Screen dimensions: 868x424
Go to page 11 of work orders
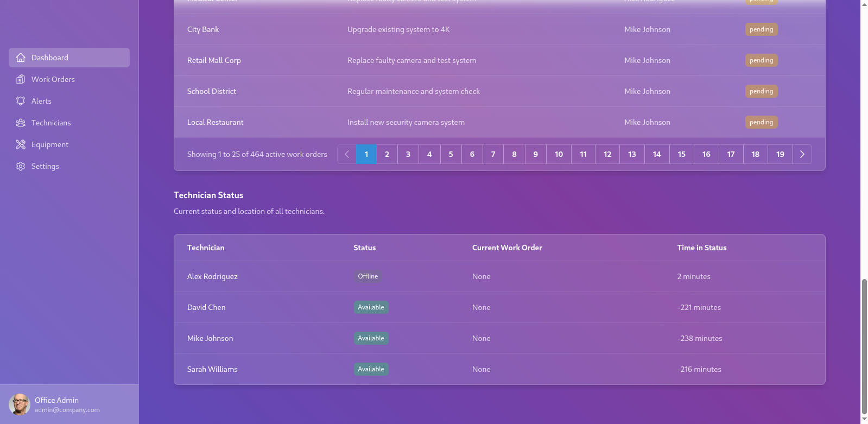pos(583,154)
